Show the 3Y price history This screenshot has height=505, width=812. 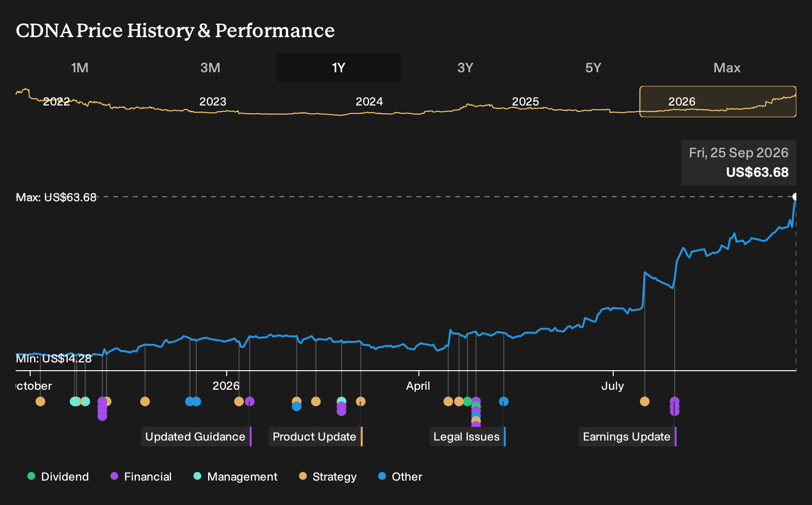click(x=465, y=67)
